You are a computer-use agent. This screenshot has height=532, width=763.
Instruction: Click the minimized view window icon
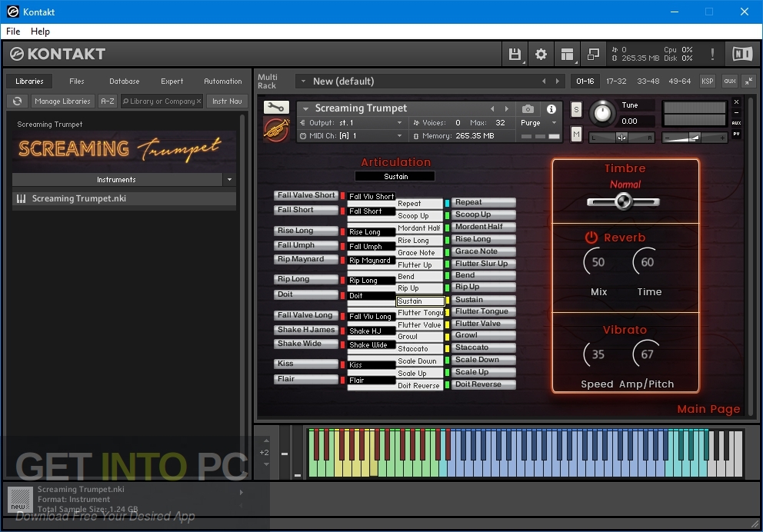593,54
